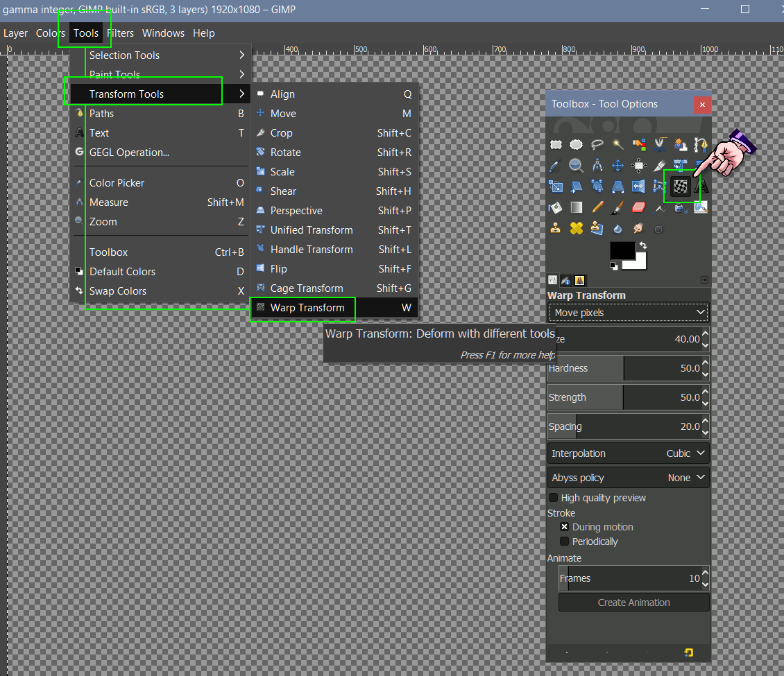
Task: Select the Select by Color tool
Action: (639, 144)
